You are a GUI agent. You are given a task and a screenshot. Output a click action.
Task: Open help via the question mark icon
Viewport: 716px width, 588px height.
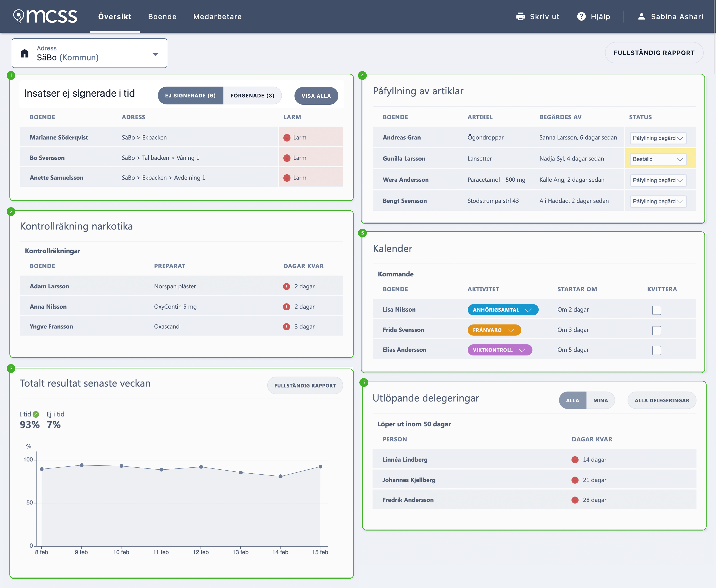tap(581, 17)
